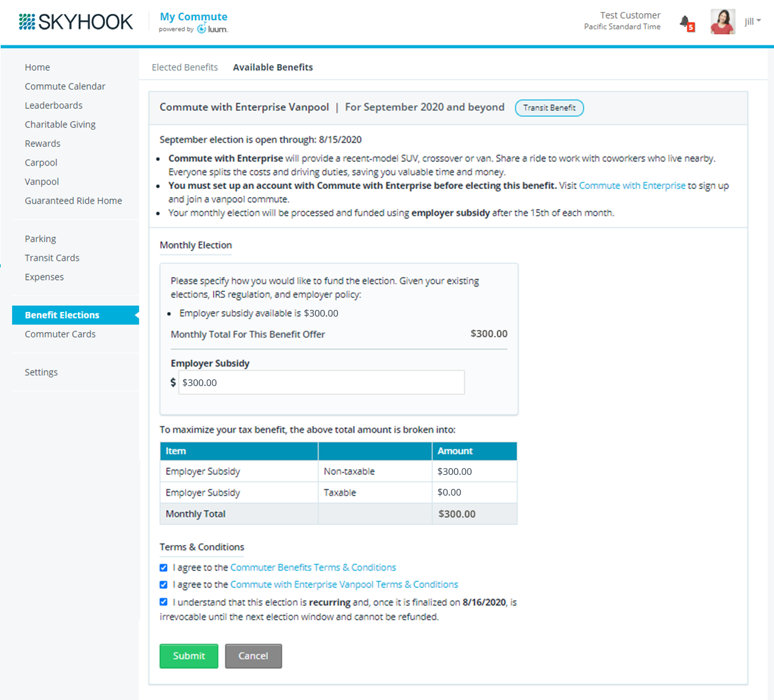Navigate to Rewards

coord(43,144)
